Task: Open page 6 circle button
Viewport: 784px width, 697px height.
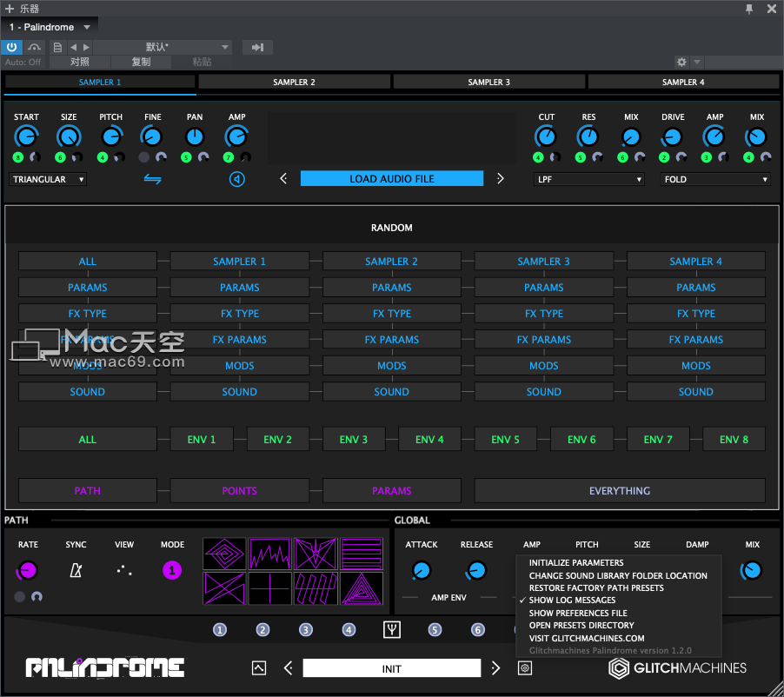Action: pos(477,629)
